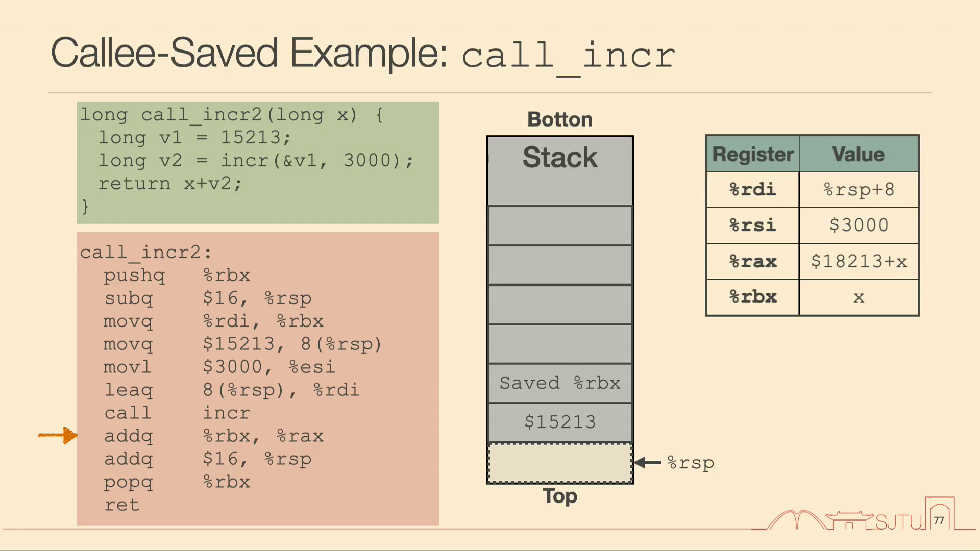Click the dashed empty cell at stack top
Screen dimensions: 980x551
560,463
